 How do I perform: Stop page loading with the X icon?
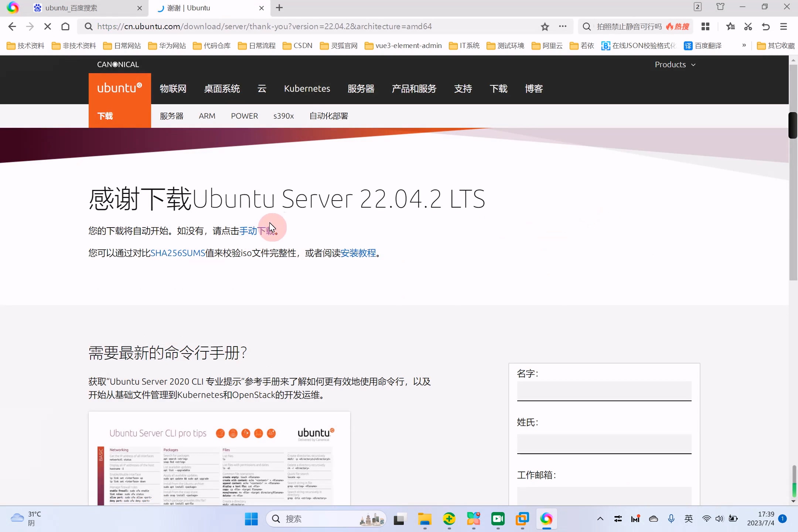[48, 27]
